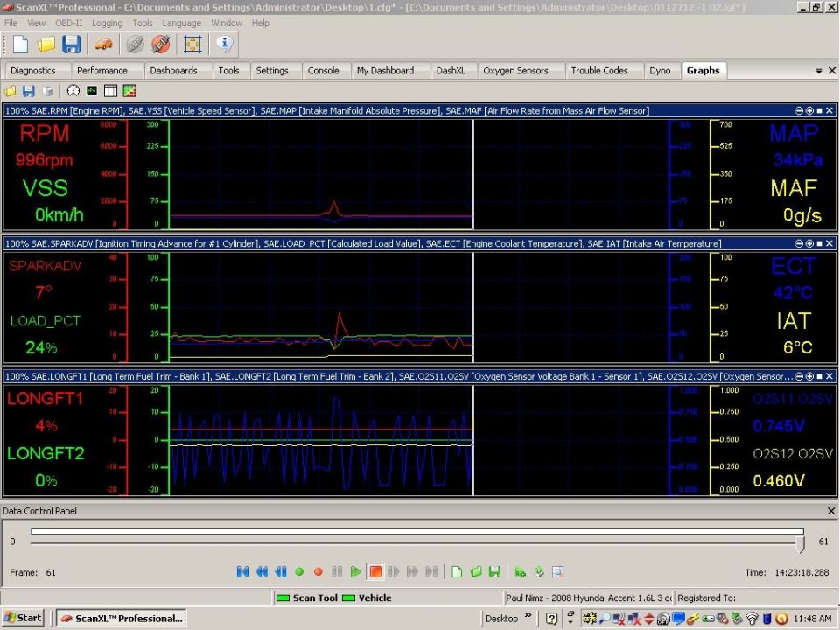
Task: Click the green add-plus icon in data panel
Action: tap(520, 572)
